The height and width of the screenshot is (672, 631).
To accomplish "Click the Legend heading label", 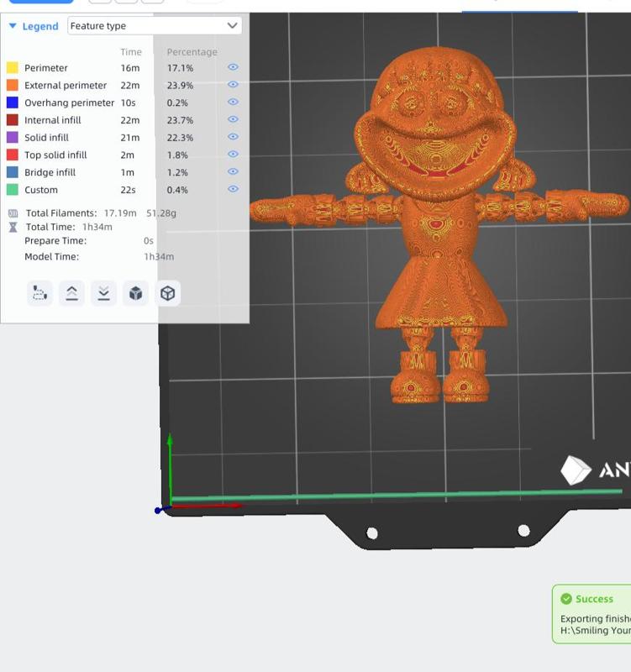I will tap(40, 26).
